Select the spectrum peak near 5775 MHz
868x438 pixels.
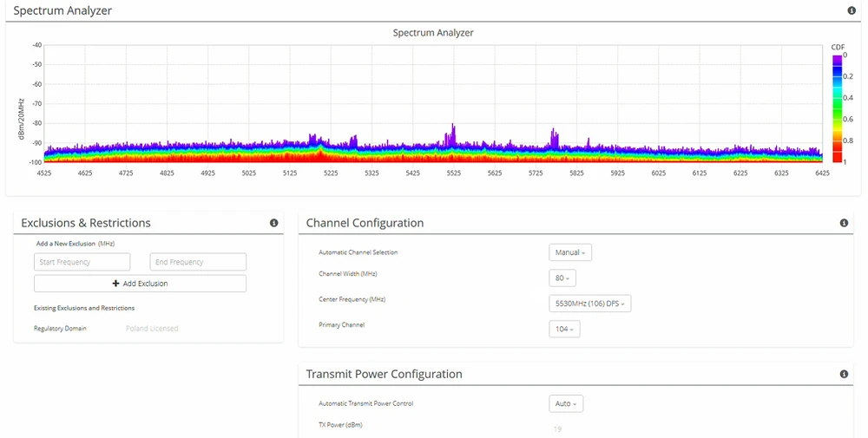pos(555,139)
